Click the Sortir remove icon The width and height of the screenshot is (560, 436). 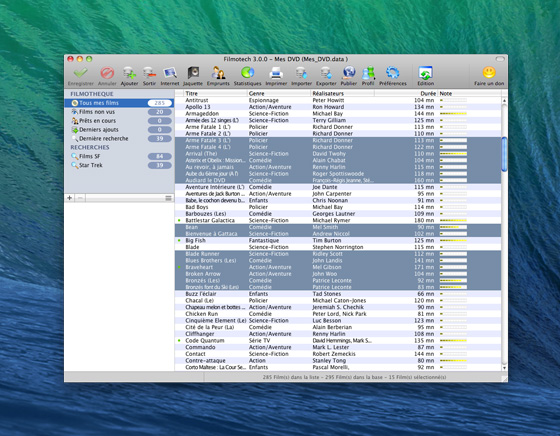coord(149,73)
